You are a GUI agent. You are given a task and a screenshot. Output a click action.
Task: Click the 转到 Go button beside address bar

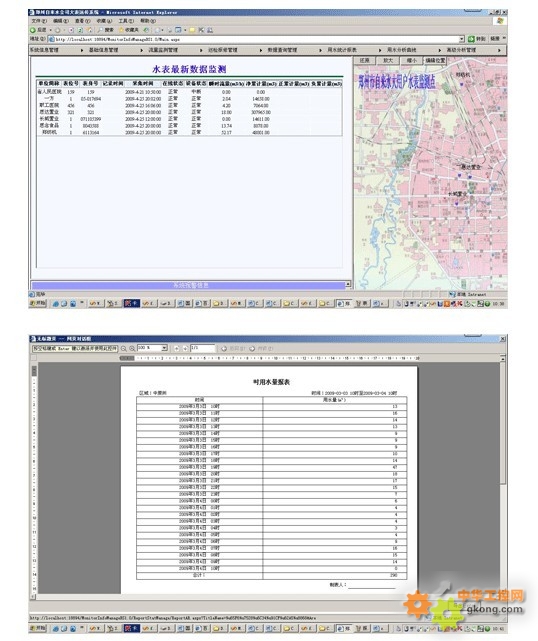(477, 39)
